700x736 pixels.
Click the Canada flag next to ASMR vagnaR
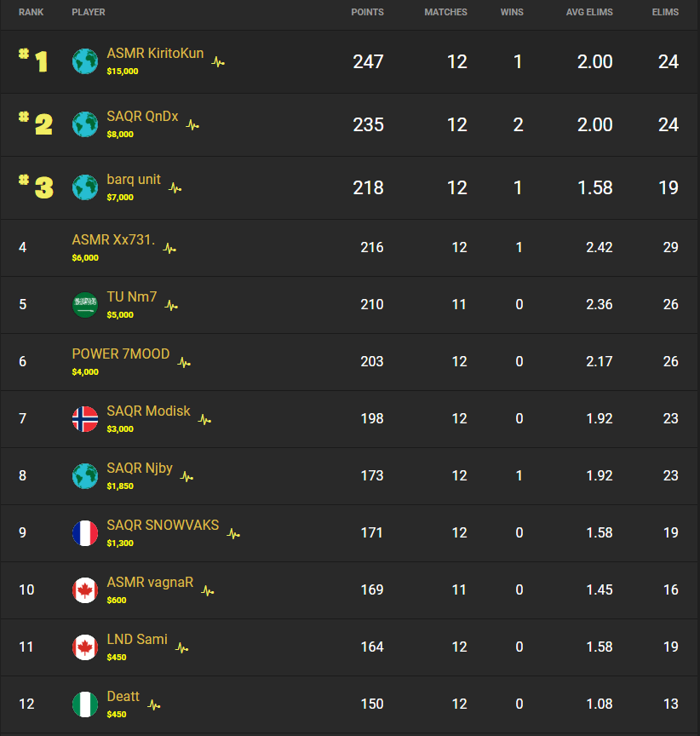[x=84, y=590]
